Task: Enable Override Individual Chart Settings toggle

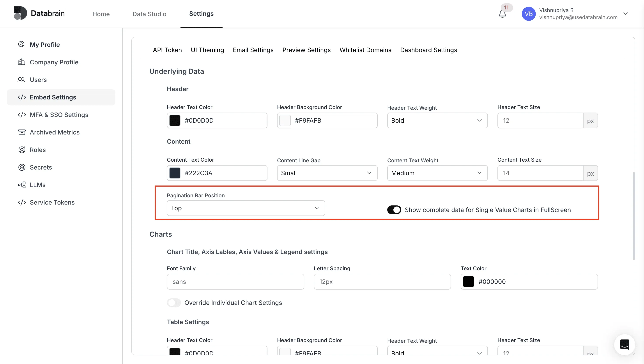Action: (174, 302)
